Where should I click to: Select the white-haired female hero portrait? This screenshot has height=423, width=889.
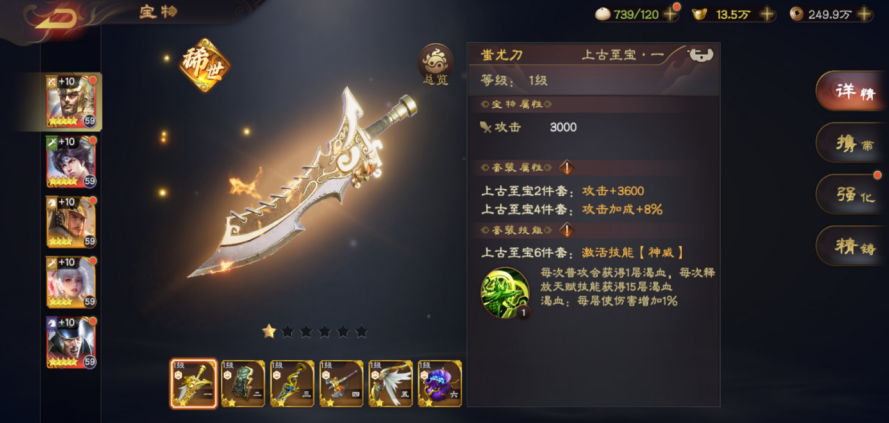click(71, 282)
